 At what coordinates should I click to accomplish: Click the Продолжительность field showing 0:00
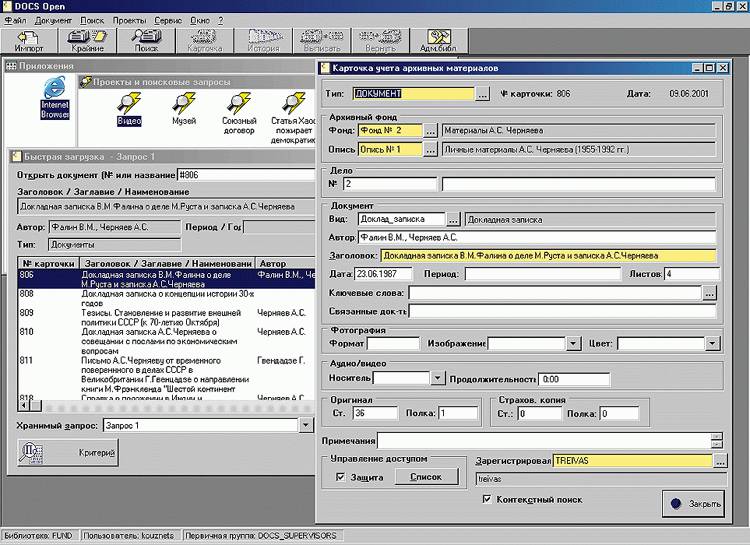coord(574,379)
